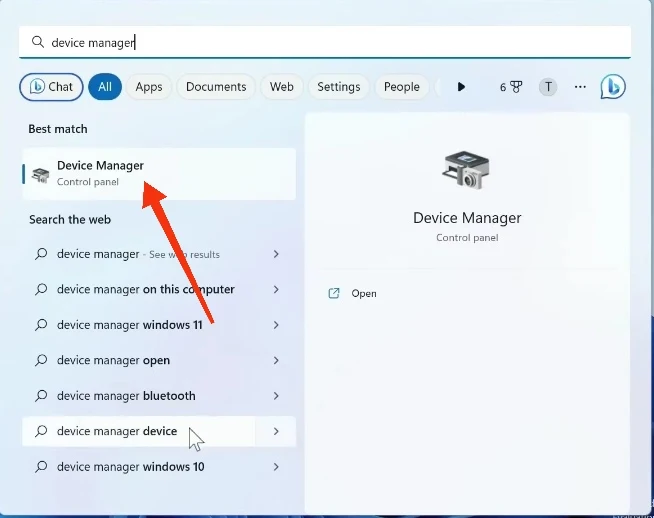
Task: Click the 'Control panel' subtitle under Device Manager result
Action: 88,182
